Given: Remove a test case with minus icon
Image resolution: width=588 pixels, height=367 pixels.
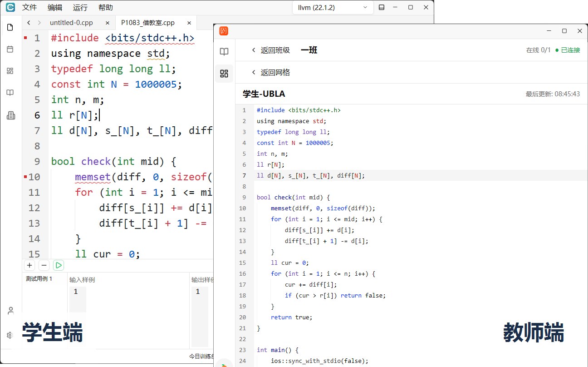Looking at the screenshot, I should (x=44, y=265).
